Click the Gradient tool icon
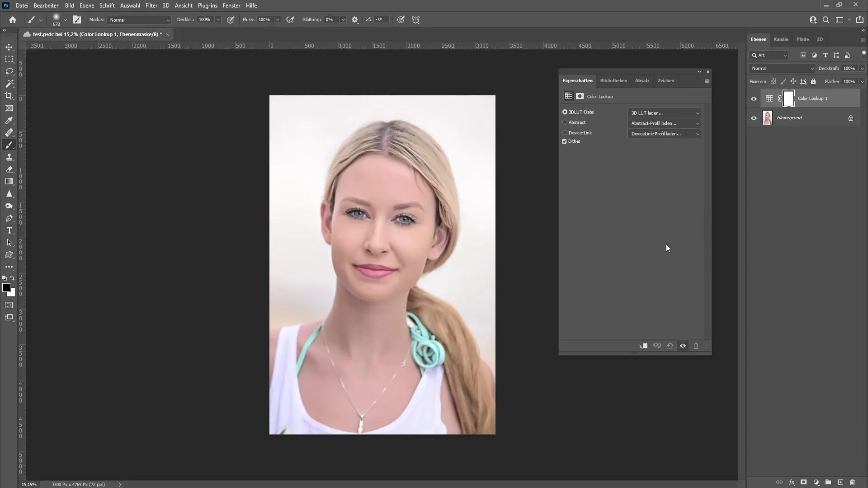 point(9,182)
